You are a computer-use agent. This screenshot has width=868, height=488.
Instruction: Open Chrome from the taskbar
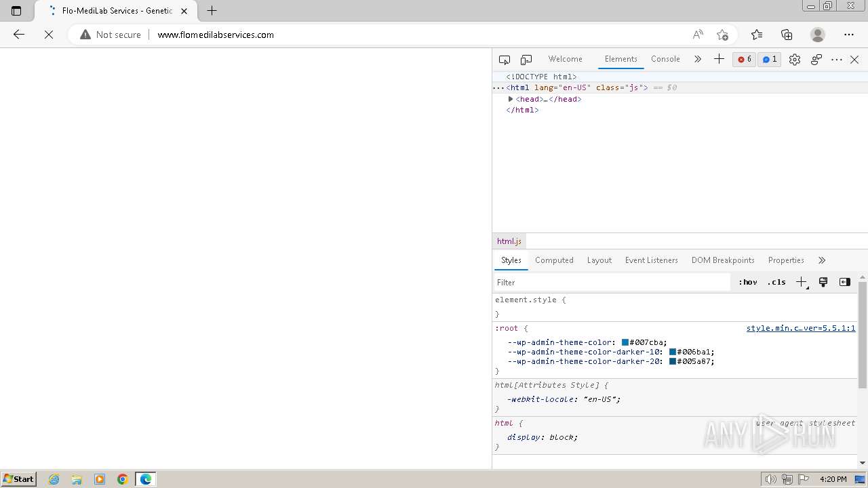tap(122, 479)
